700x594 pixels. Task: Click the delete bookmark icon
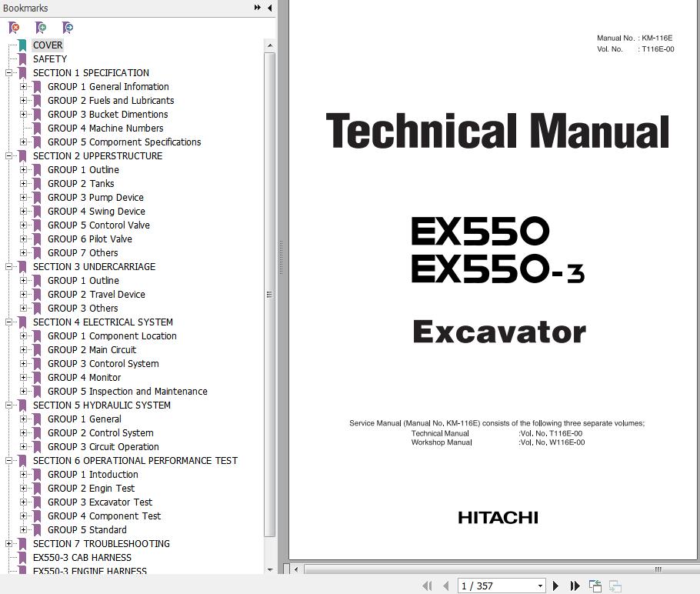pyautogui.click(x=14, y=28)
